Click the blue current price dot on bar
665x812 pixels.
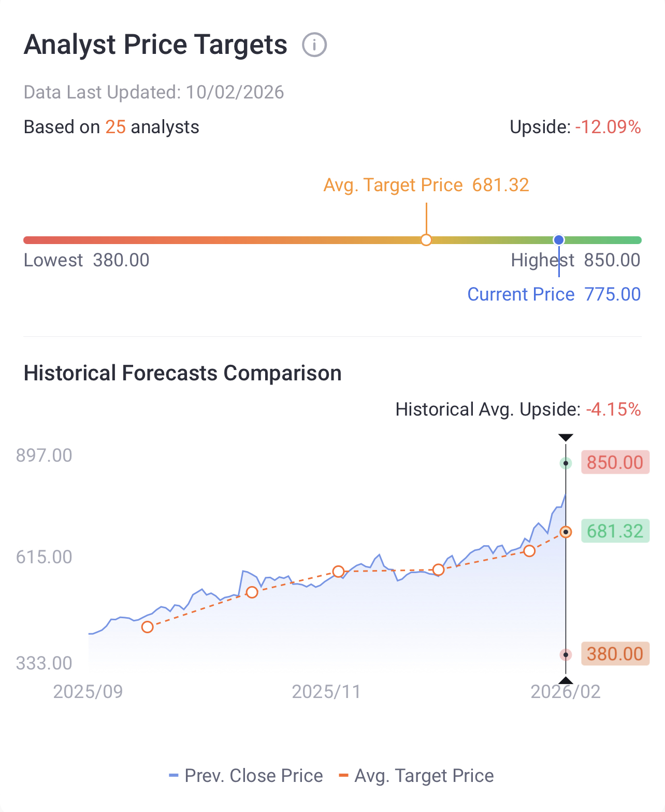[x=559, y=240]
